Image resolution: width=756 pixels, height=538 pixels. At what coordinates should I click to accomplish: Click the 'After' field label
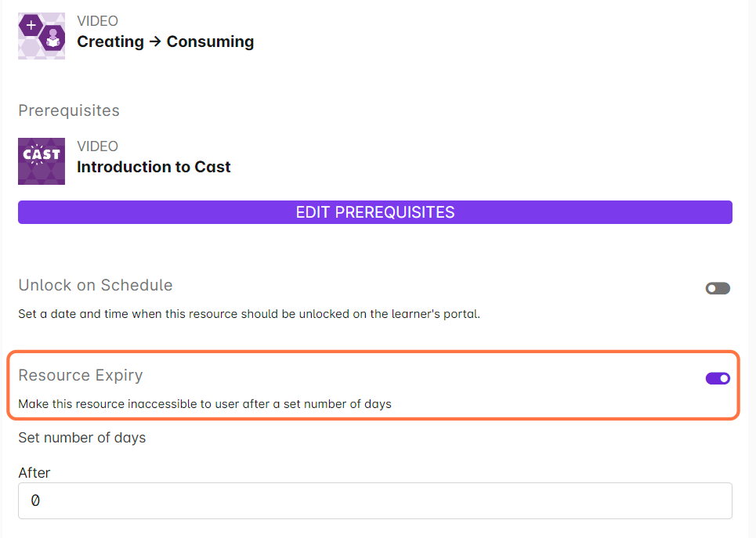(x=34, y=473)
